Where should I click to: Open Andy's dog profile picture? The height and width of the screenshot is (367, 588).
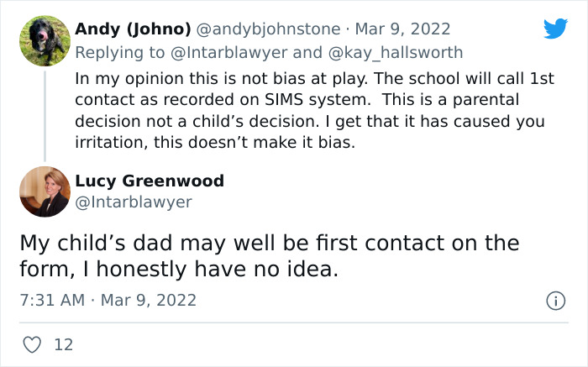(45, 40)
